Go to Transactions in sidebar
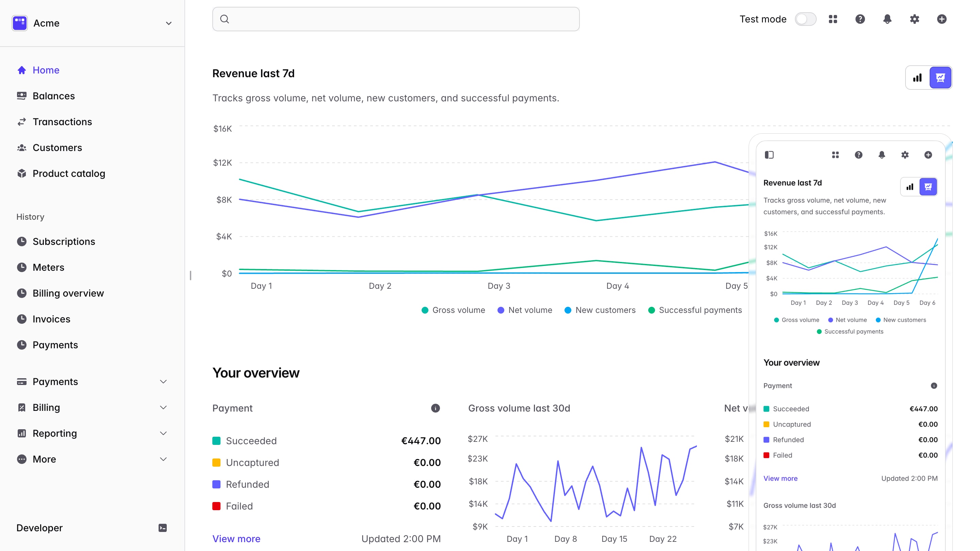 [x=62, y=122]
